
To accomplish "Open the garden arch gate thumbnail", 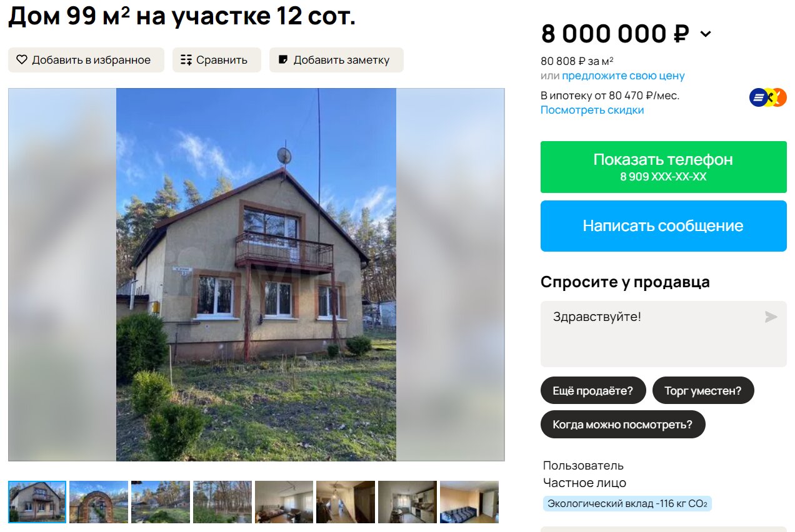I will click(x=99, y=501).
